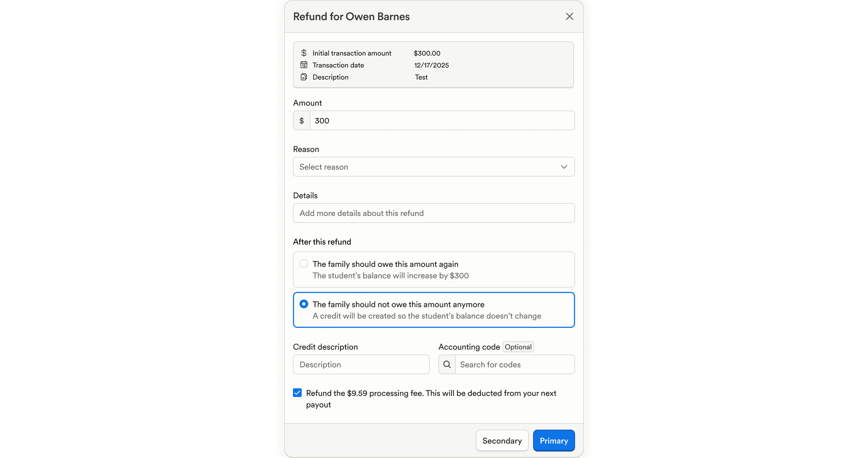Viewport: 868px width, 458px height.
Task: Click the document icon beside Description
Action: pos(304,77)
